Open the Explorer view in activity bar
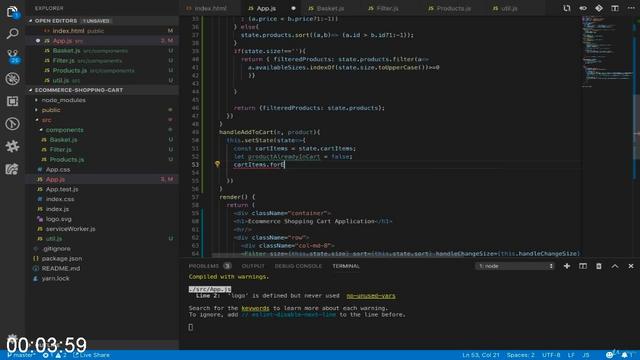 tap(12, 12)
